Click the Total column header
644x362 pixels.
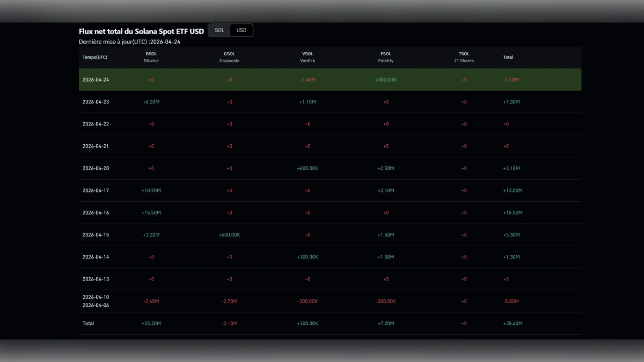(508, 57)
